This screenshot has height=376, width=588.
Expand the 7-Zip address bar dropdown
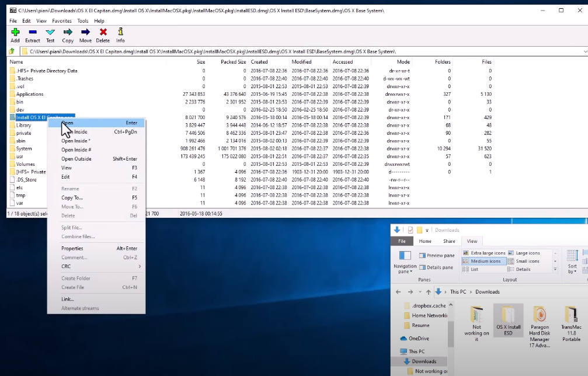(584, 51)
